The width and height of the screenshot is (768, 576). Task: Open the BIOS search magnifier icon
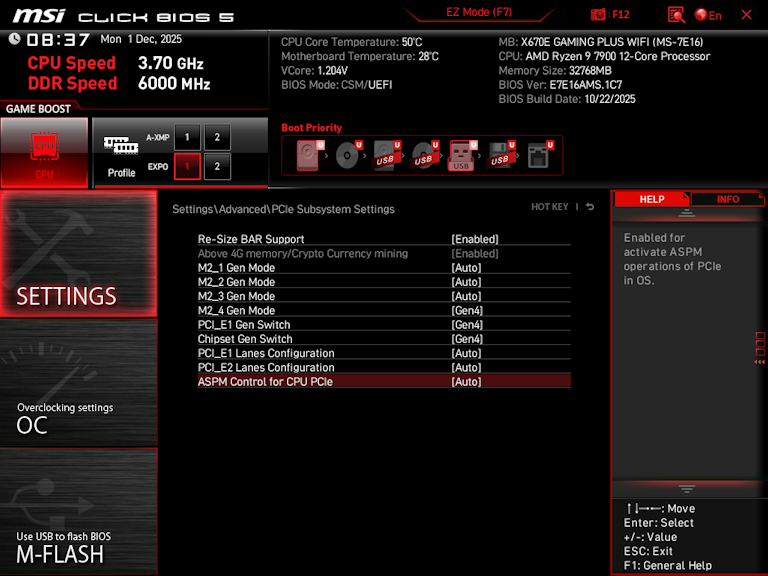tap(676, 15)
